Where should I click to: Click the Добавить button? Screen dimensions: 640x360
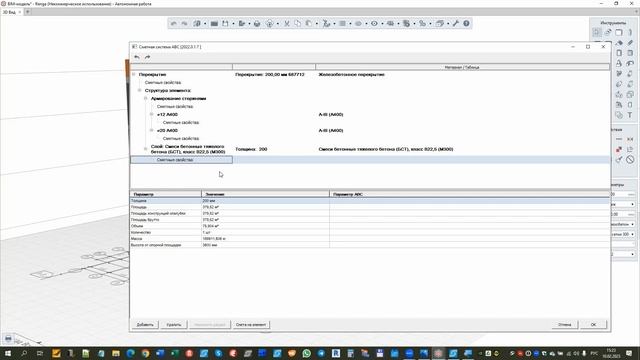[145, 324]
